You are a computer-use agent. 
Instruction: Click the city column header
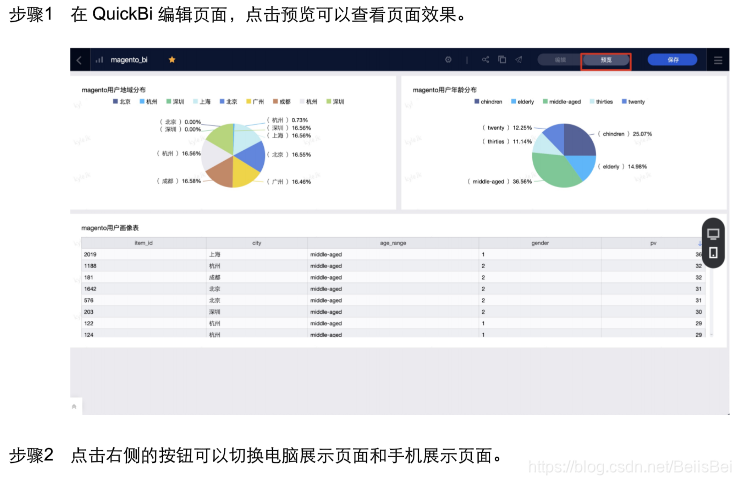click(x=257, y=243)
